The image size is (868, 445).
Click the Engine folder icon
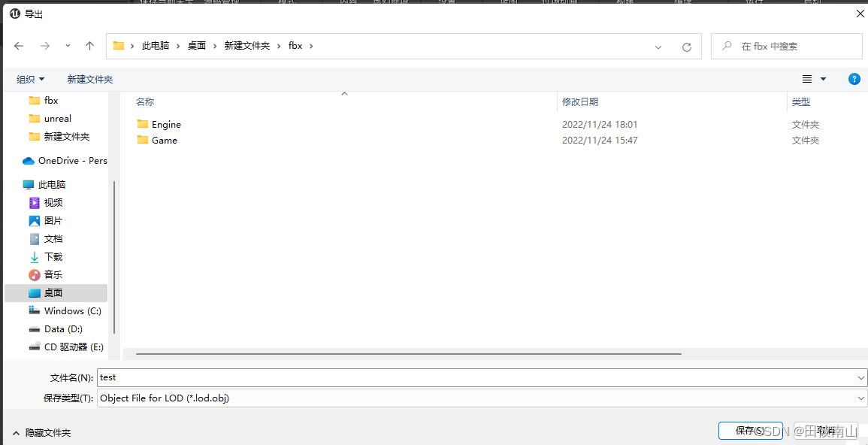click(143, 124)
